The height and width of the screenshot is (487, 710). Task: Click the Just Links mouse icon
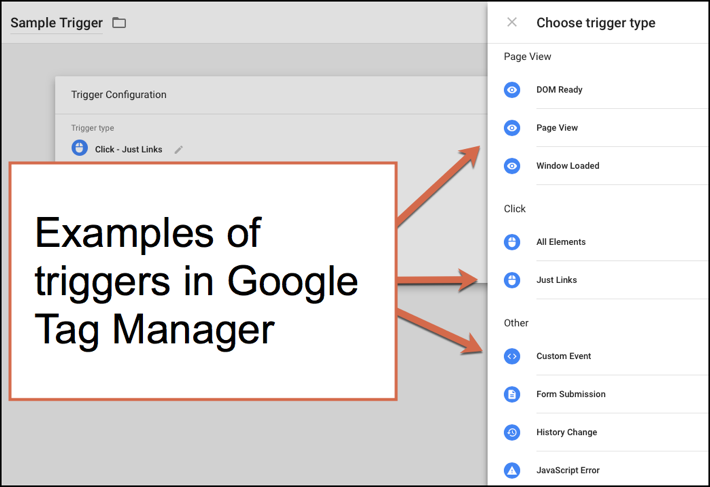[512, 280]
